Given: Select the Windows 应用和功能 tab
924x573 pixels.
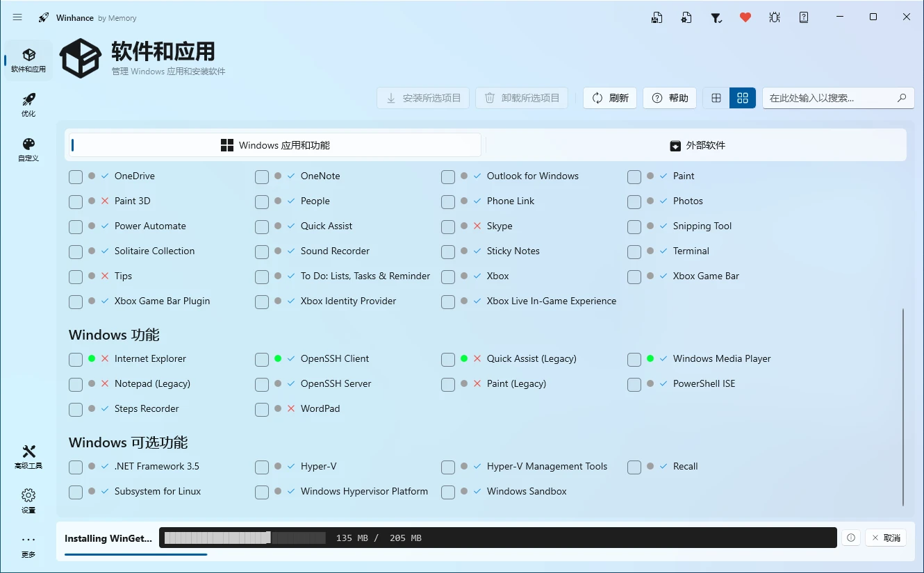Looking at the screenshot, I should click(275, 145).
